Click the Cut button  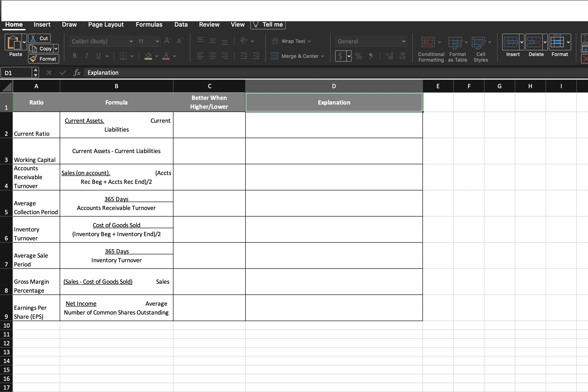pyautogui.click(x=39, y=38)
